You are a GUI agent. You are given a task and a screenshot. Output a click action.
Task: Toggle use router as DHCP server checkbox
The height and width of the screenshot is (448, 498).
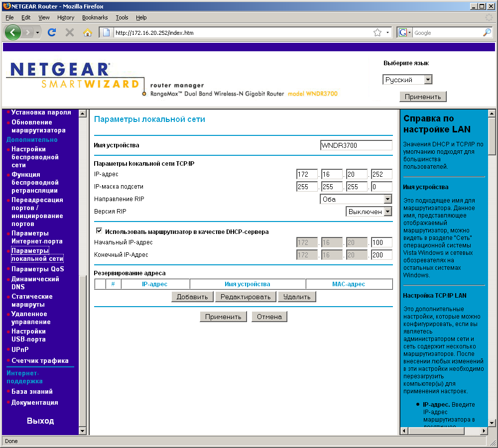(x=99, y=231)
